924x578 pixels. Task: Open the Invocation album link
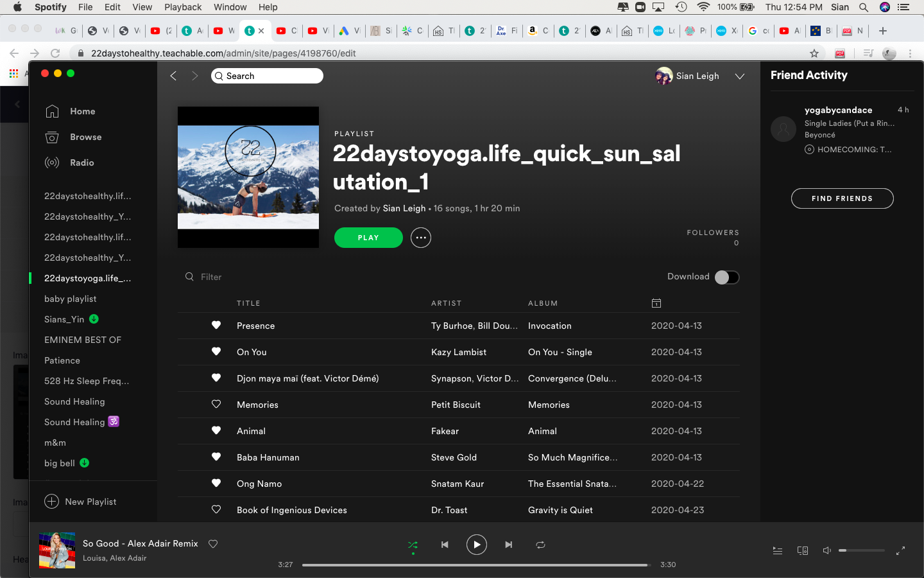(550, 326)
